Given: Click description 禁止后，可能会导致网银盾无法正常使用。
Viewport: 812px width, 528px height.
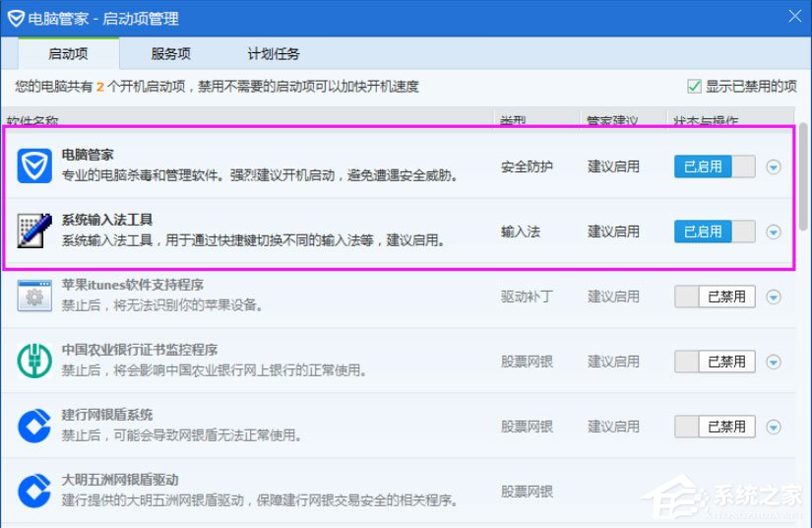Looking at the screenshot, I should [182, 435].
